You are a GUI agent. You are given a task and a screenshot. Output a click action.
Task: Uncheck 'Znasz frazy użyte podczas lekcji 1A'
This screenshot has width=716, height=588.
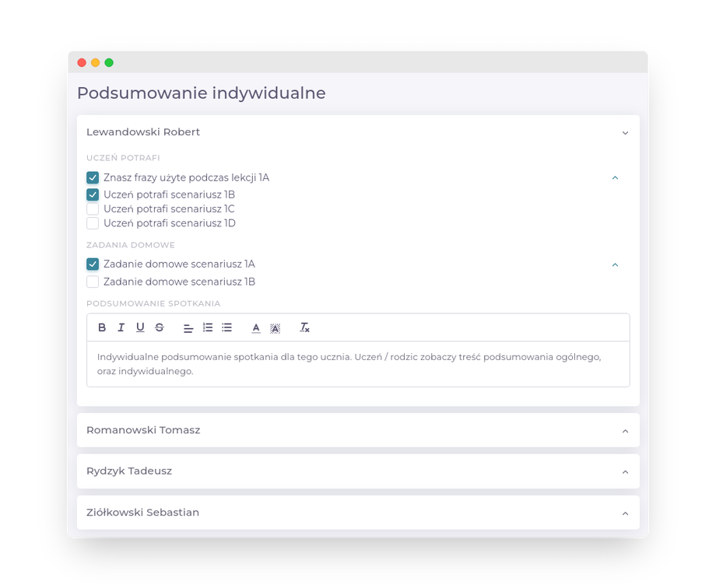93,177
